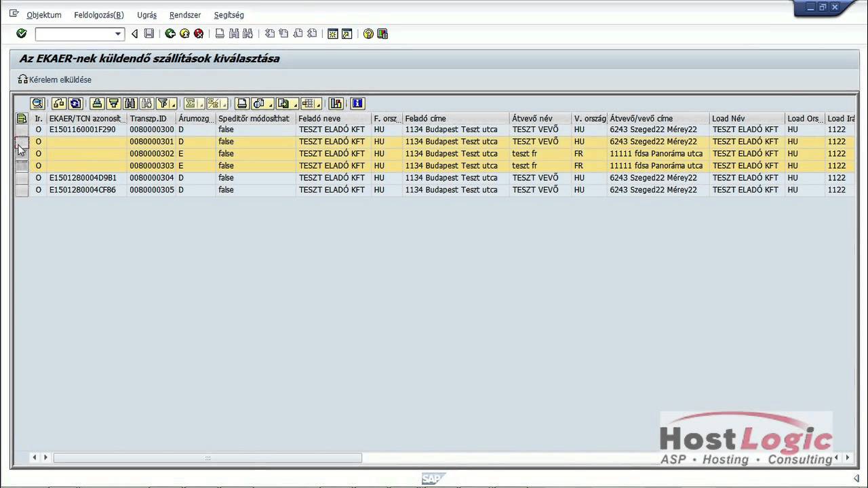Click the far-right scroll arrow of table scrollbar
This screenshot has height=488, width=868.
tap(846, 458)
